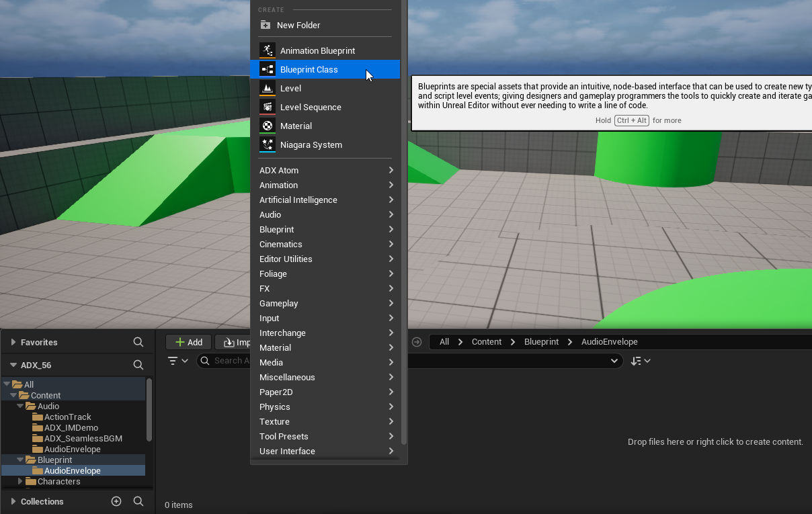Click the Level Sequence icon
This screenshot has width=812, height=514.
(x=268, y=107)
